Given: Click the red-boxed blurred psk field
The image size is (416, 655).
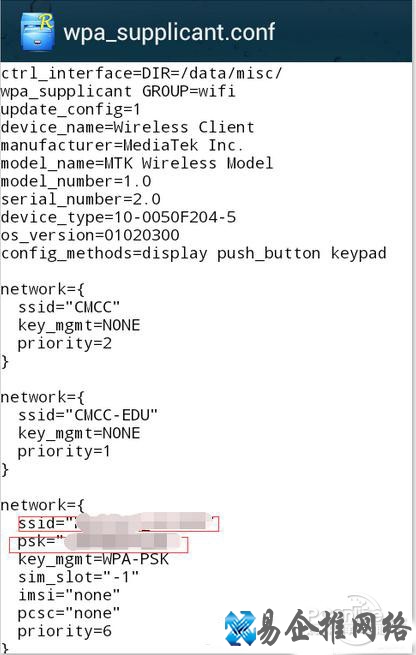Looking at the screenshot, I should click(x=99, y=544).
